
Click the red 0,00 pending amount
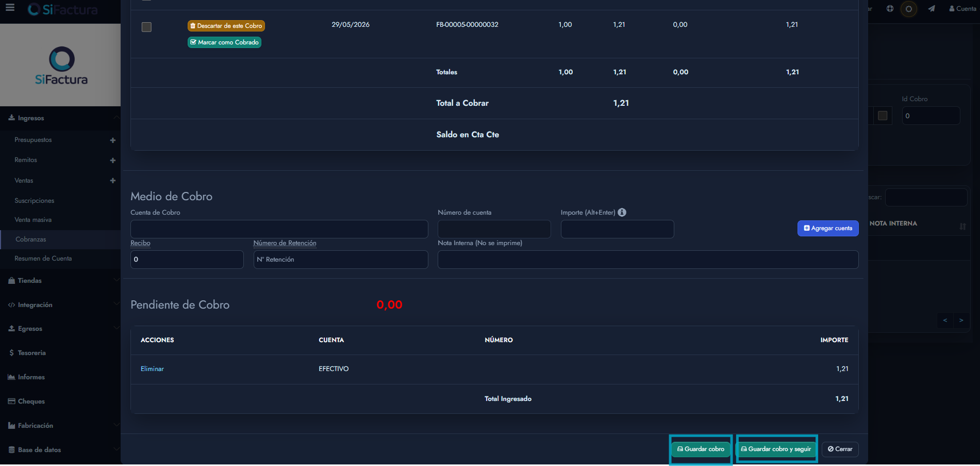[x=389, y=305]
